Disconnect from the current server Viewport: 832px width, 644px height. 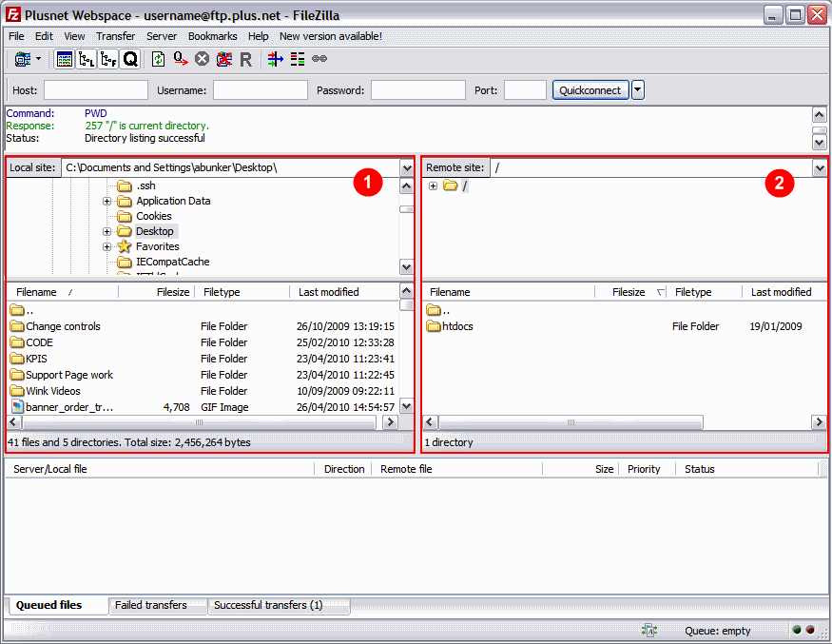223,59
